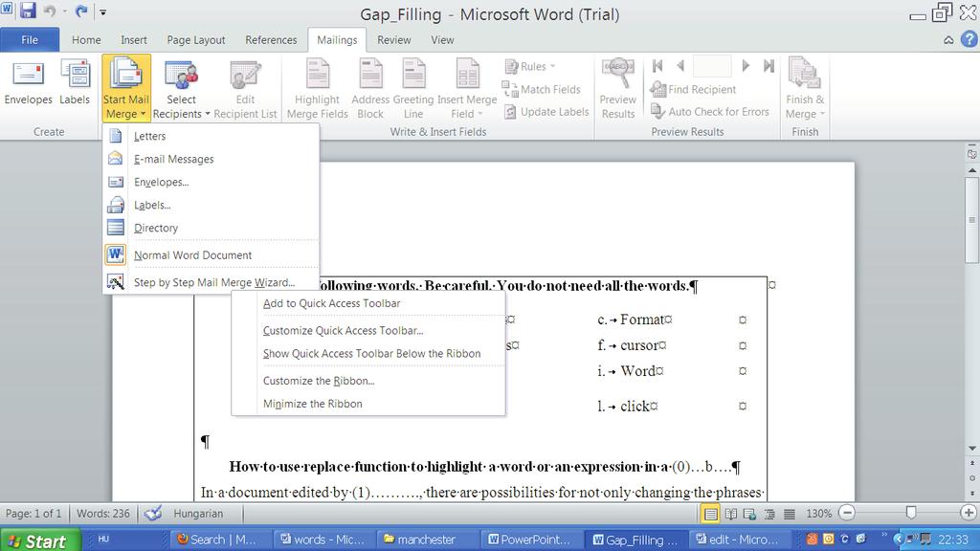Open the Start Mail Merge dropdown button
The image size is (980, 551).
[126, 89]
